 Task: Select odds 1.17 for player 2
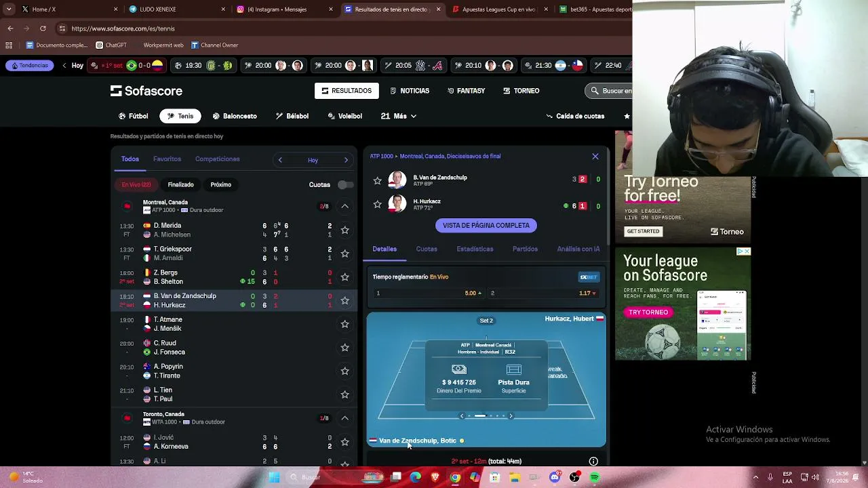pos(544,293)
